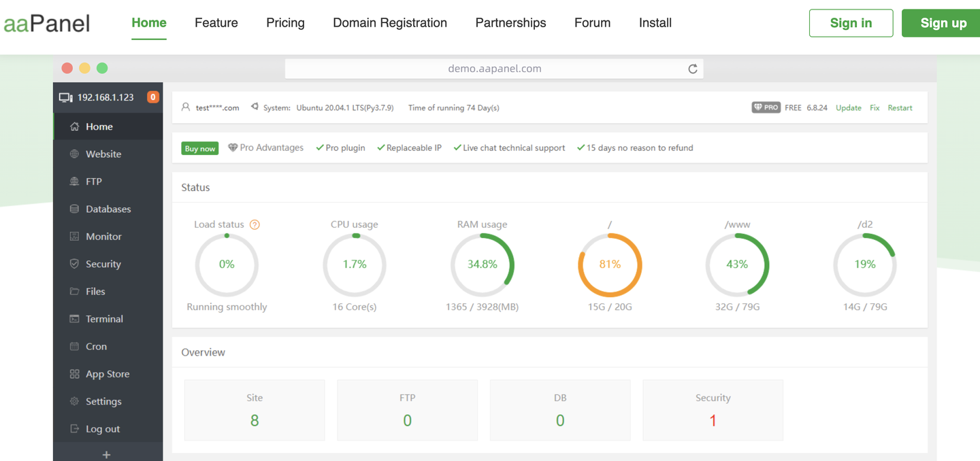Click the Files folder icon in sidebar

coord(74,292)
